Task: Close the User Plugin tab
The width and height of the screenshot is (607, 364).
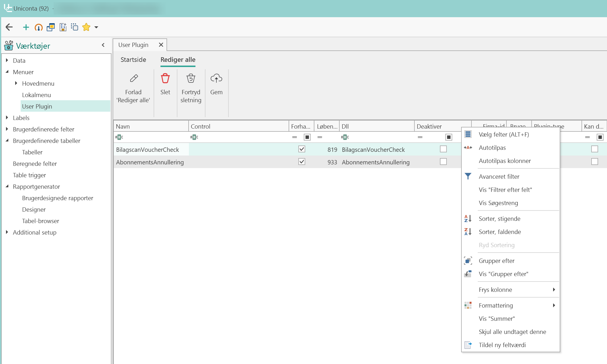Action: pos(161,45)
